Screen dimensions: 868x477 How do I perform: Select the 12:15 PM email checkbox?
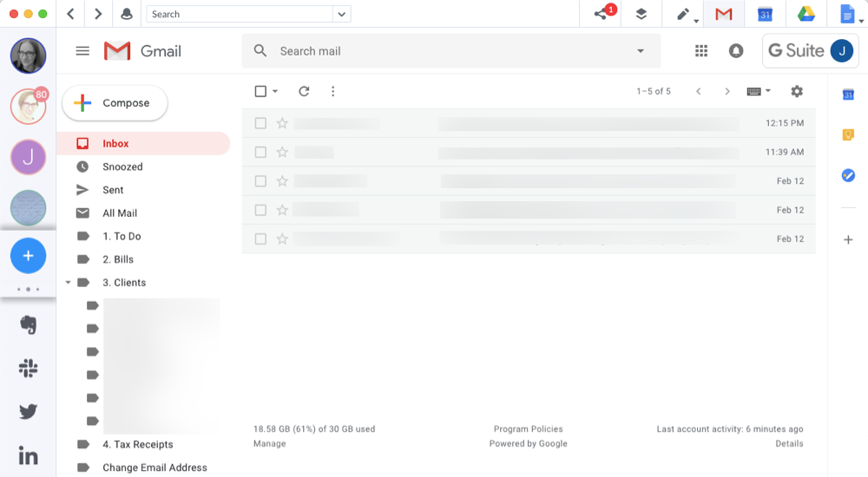point(260,123)
